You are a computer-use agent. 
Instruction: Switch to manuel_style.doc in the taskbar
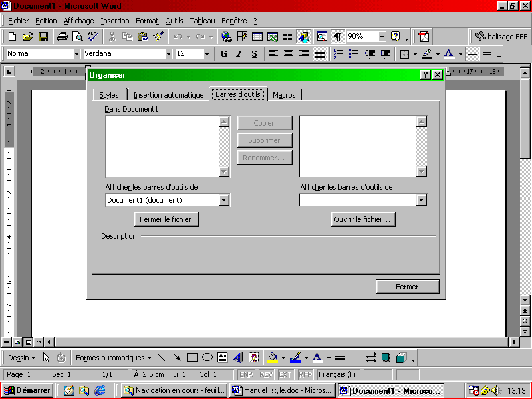click(281, 390)
